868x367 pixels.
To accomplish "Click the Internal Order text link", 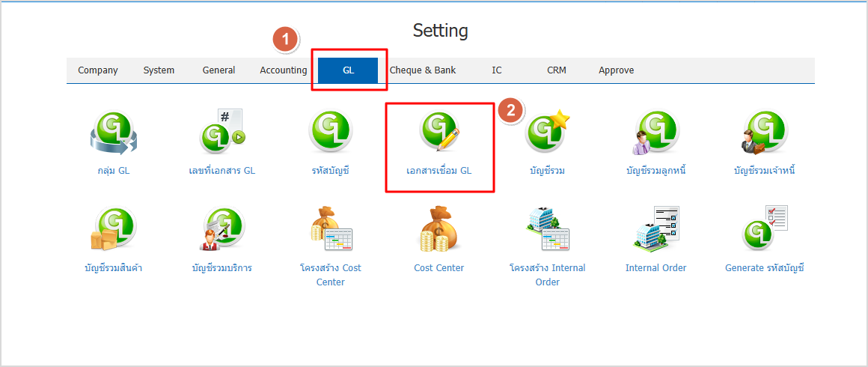I will [x=655, y=268].
